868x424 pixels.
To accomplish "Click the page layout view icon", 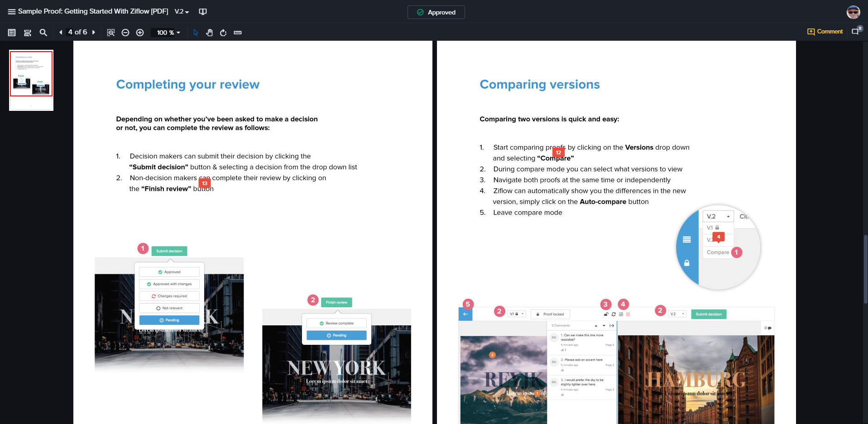I will click(x=28, y=33).
